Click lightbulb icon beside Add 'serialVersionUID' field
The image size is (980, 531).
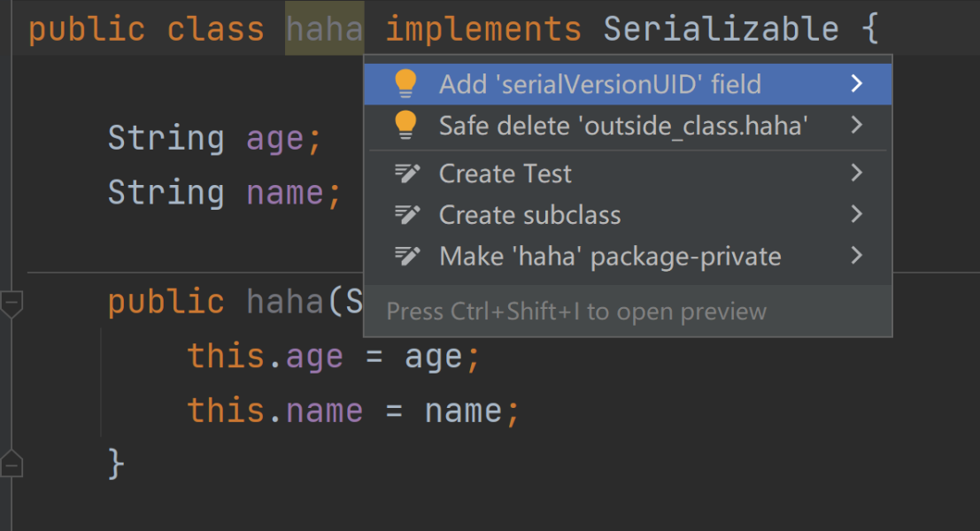click(405, 83)
